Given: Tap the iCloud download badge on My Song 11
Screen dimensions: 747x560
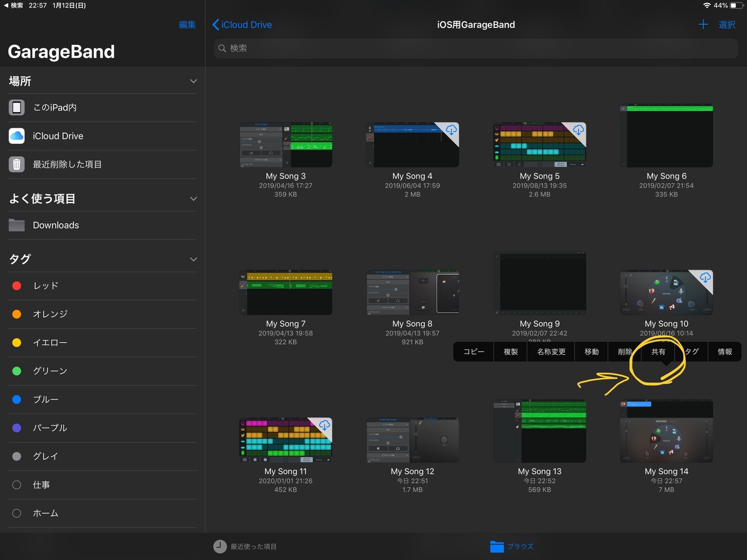Looking at the screenshot, I should pyautogui.click(x=324, y=425).
